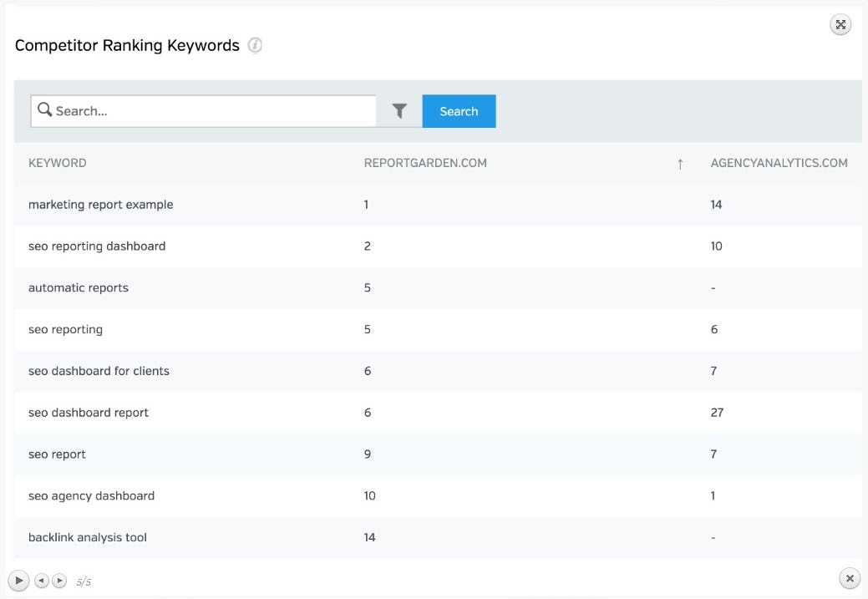
Task: Select the "marketing report example" keyword row
Action: (x=101, y=205)
